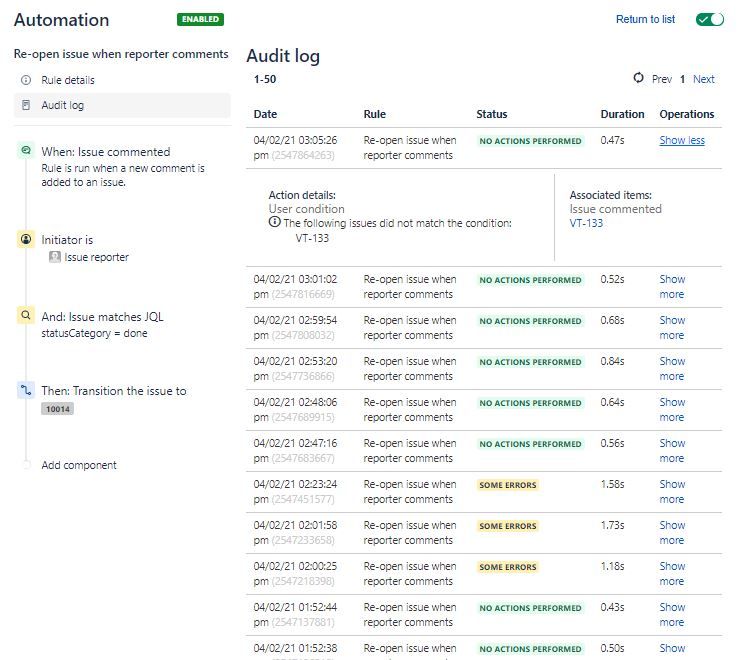This screenshot has height=660, width=748.
Task: Click the Rule column header
Action: coord(374,114)
